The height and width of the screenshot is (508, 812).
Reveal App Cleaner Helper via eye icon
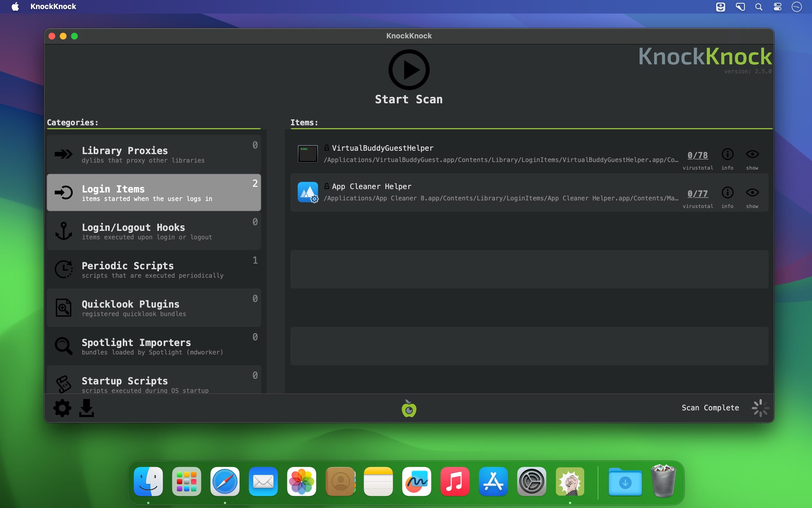[752, 192]
